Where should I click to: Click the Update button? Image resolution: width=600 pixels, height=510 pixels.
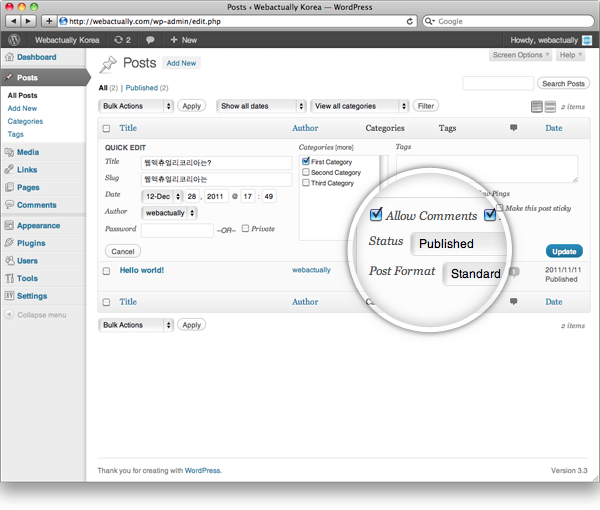564,251
